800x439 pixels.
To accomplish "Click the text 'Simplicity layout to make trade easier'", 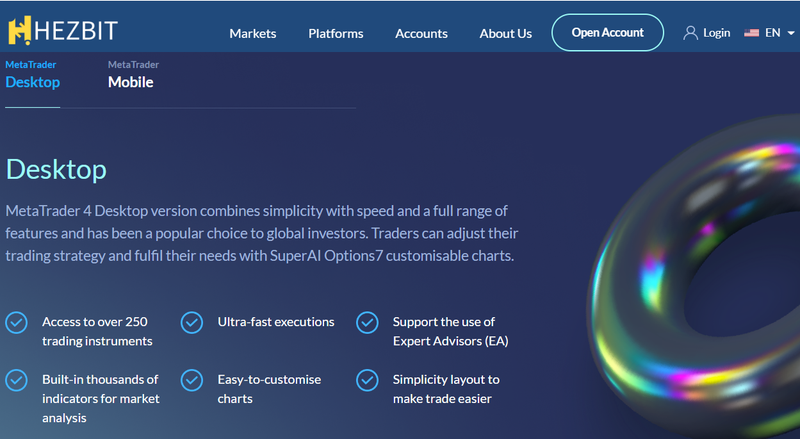I will (446, 389).
